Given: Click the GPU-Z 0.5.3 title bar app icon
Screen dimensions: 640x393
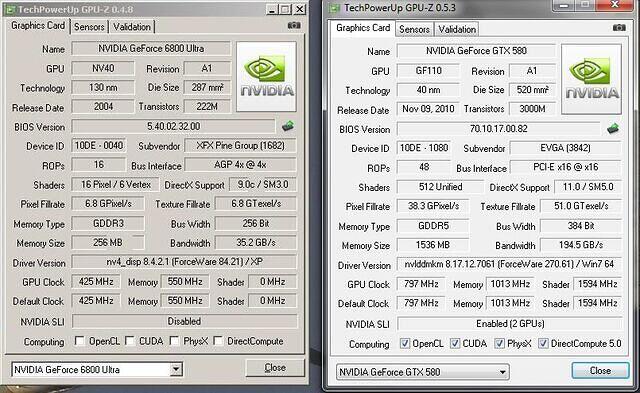Looking at the screenshot, I should click(335, 8).
